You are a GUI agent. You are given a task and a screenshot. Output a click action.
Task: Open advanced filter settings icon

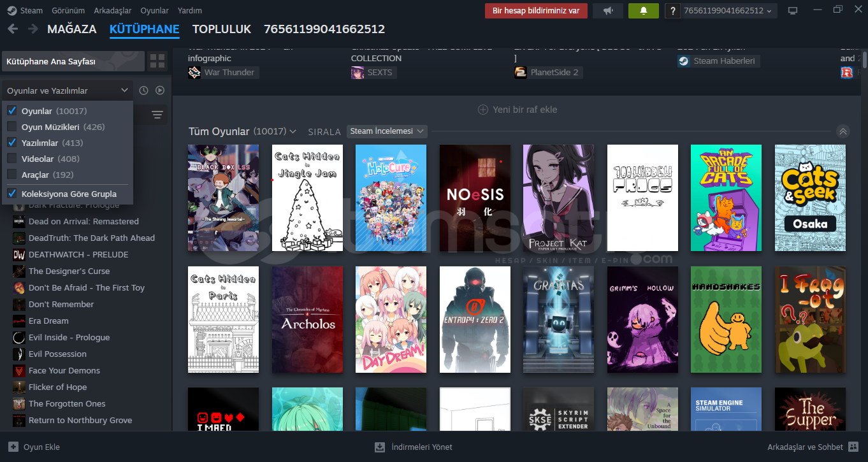[157, 115]
